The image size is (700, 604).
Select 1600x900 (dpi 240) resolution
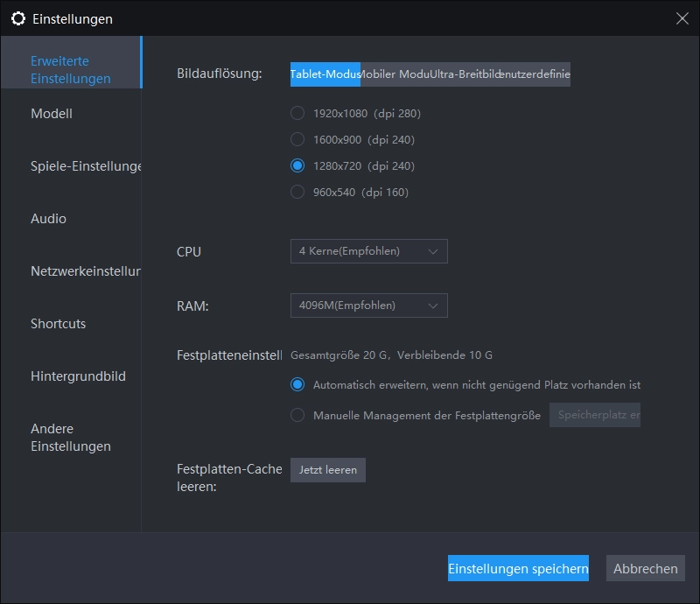coord(353,140)
